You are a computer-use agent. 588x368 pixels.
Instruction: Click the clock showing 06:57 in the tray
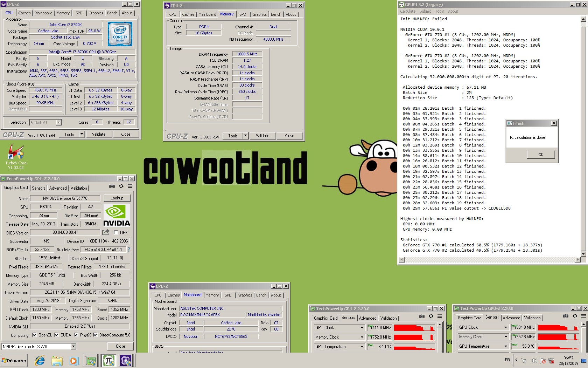tap(568, 358)
